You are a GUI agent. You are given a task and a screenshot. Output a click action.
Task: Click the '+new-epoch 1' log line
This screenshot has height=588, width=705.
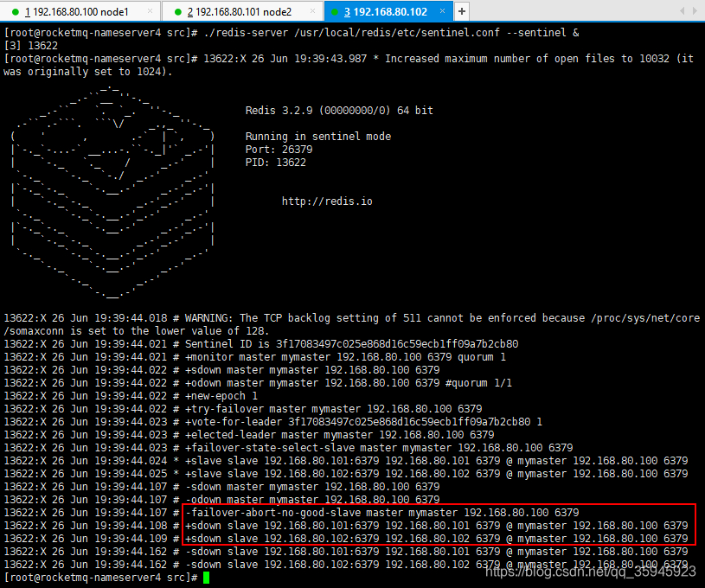point(131,396)
